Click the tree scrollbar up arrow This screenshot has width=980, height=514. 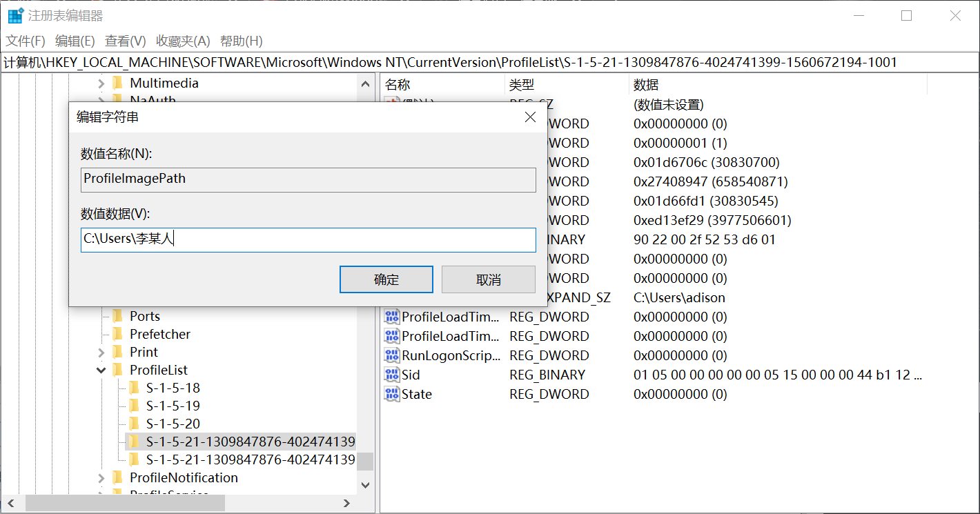tap(365, 83)
